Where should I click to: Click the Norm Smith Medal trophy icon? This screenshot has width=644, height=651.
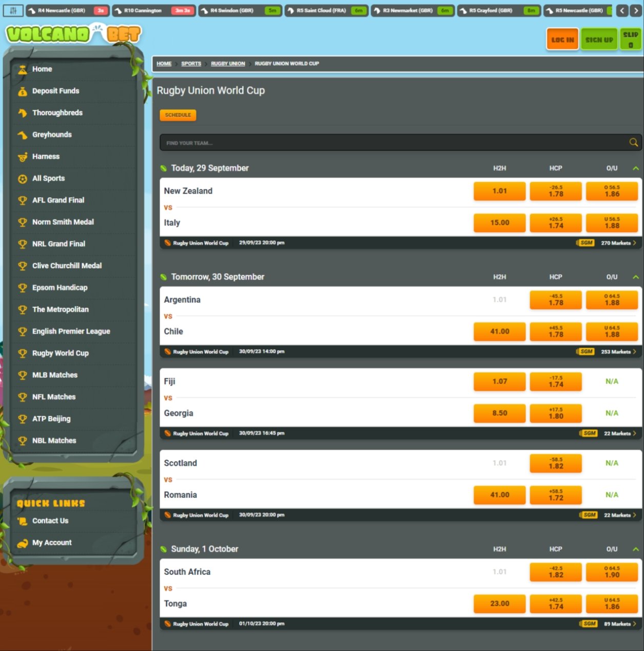click(x=23, y=222)
